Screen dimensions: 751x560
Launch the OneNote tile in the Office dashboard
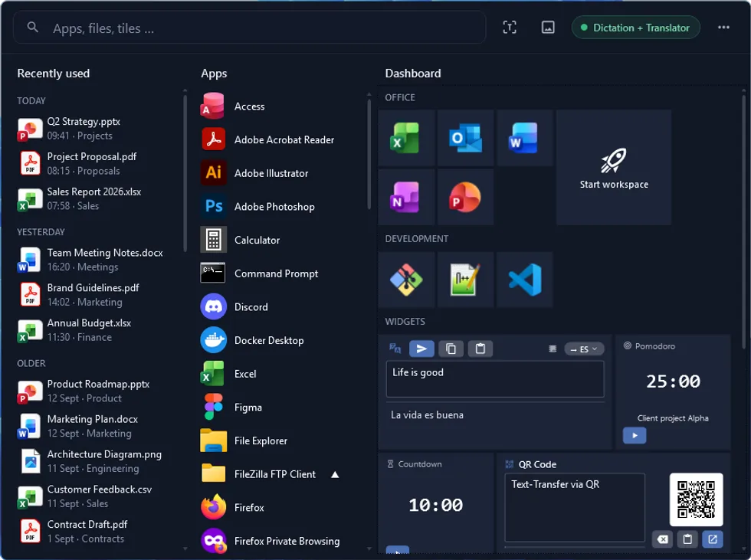[x=406, y=197]
